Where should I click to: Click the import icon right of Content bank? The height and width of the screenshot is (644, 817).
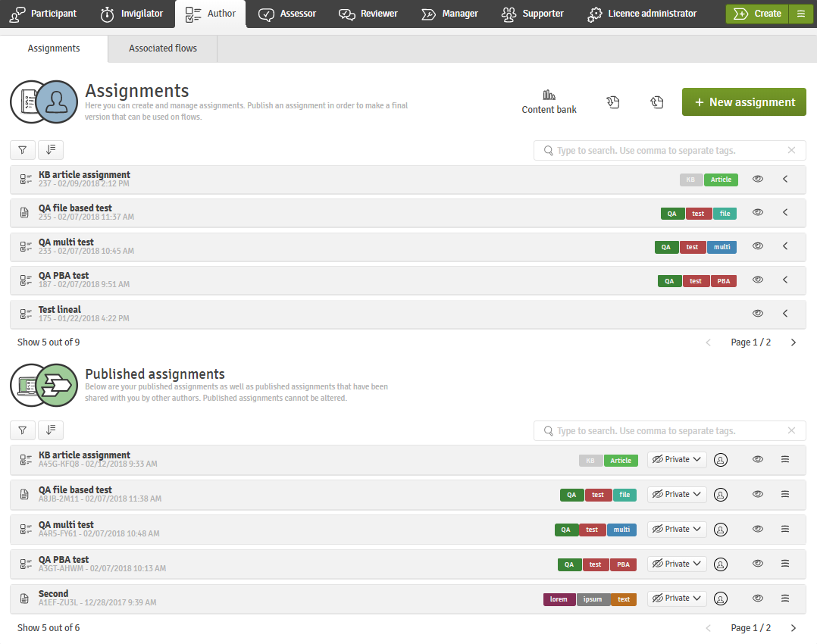coord(612,102)
